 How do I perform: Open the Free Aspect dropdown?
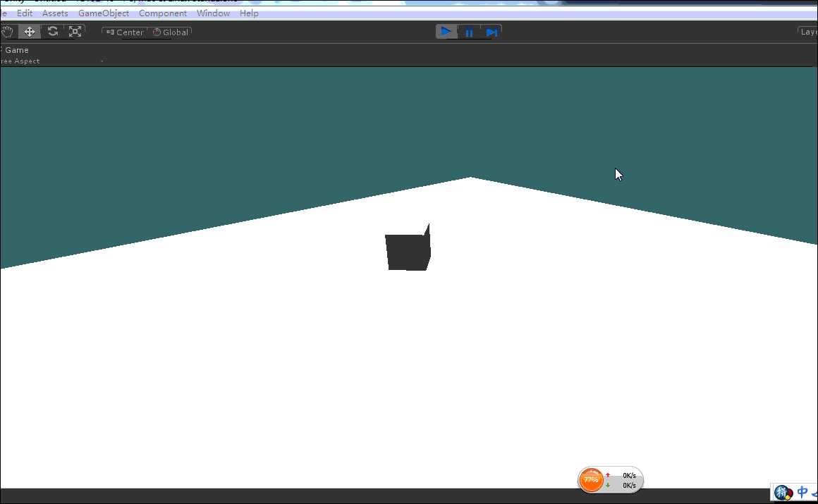pyautogui.click(x=51, y=61)
